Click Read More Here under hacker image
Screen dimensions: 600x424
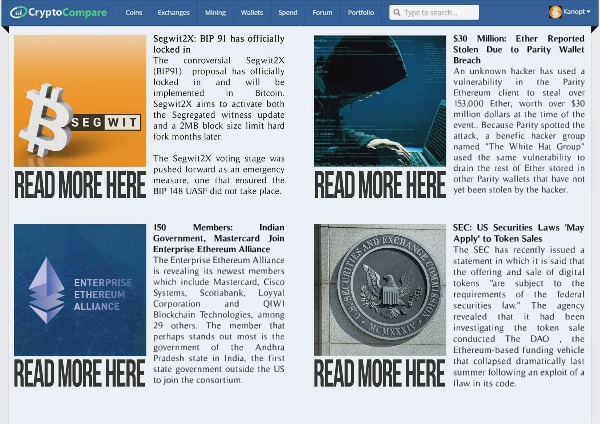click(380, 185)
